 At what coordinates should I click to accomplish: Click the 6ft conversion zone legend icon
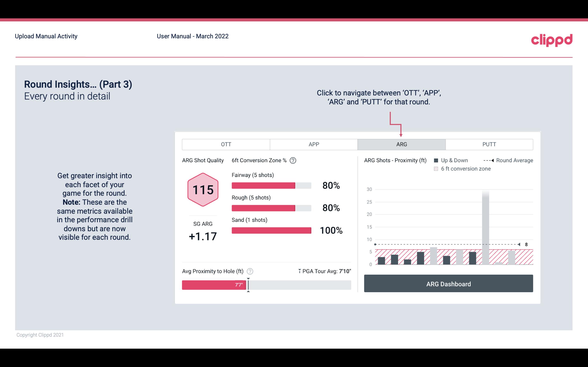pos(437,168)
